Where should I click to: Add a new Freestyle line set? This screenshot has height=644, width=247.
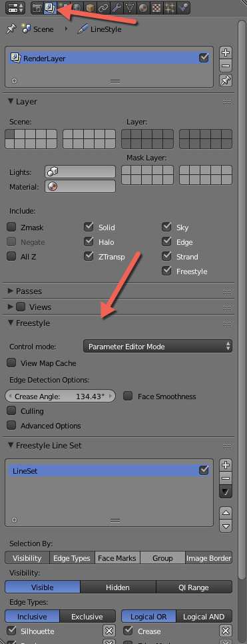click(226, 465)
